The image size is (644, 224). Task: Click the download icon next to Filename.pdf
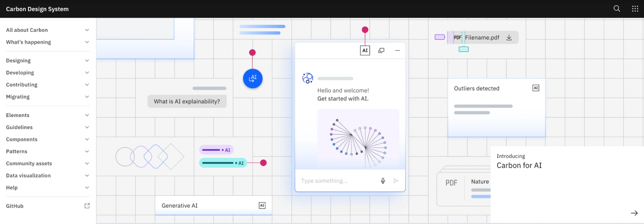pyautogui.click(x=509, y=37)
